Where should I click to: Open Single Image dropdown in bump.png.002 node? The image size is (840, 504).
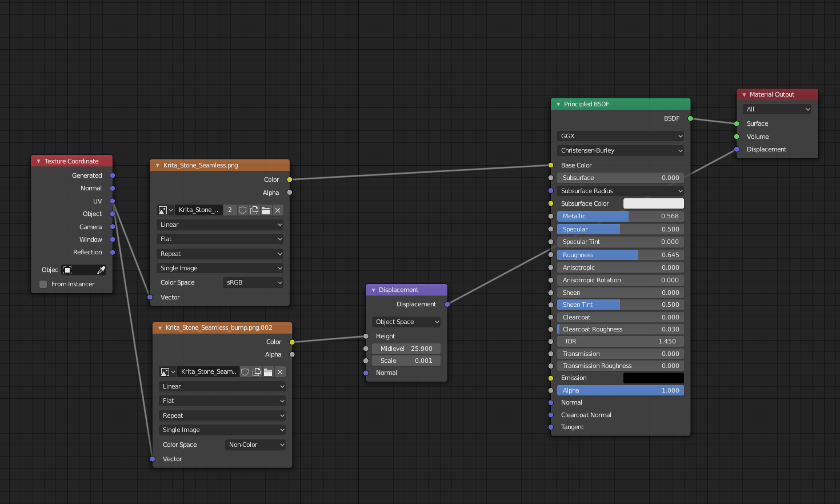pyautogui.click(x=222, y=430)
